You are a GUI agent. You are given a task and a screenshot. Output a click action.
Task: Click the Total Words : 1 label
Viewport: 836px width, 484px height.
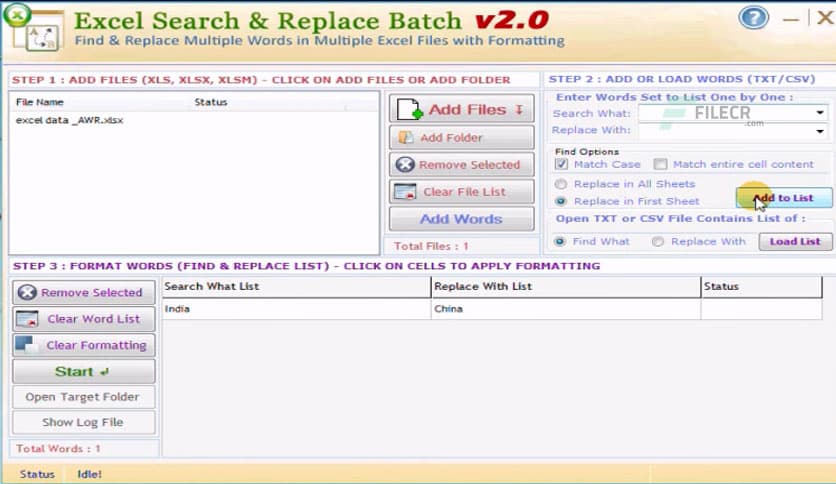pos(58,449)
